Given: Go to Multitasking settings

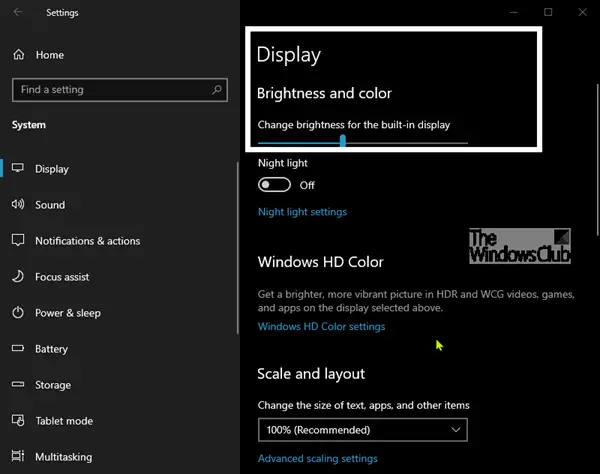Looking at the screenshot, I should [63, 457].
